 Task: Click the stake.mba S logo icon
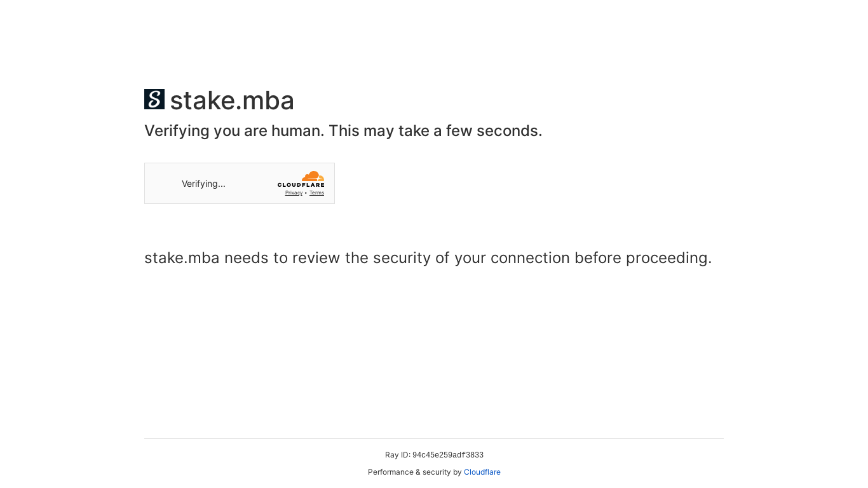click(154, 99)
